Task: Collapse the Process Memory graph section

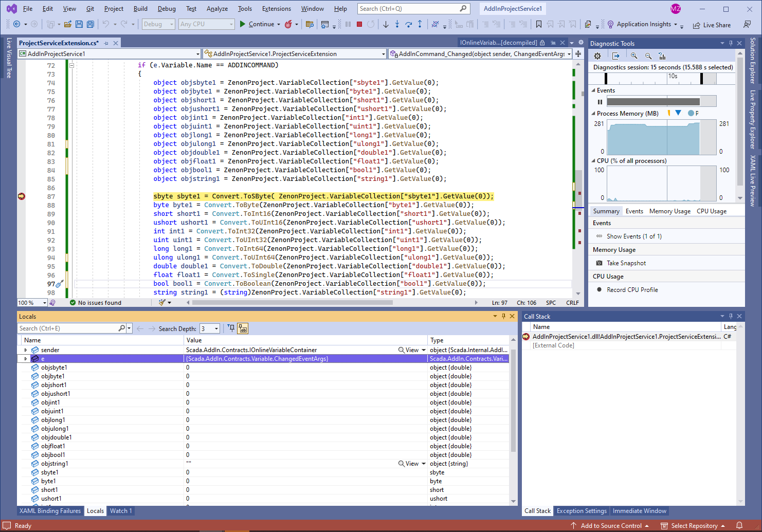Action: tap(593, 114)
